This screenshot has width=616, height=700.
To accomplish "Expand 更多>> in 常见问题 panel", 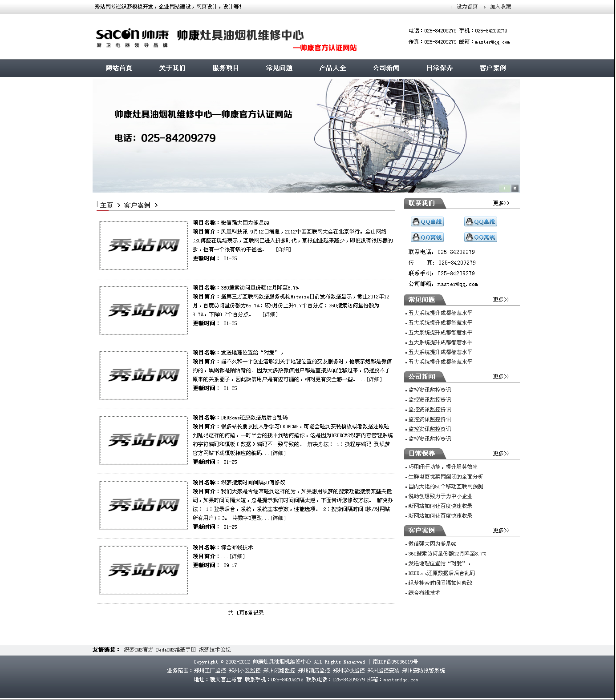I will [x=501, y=300].
